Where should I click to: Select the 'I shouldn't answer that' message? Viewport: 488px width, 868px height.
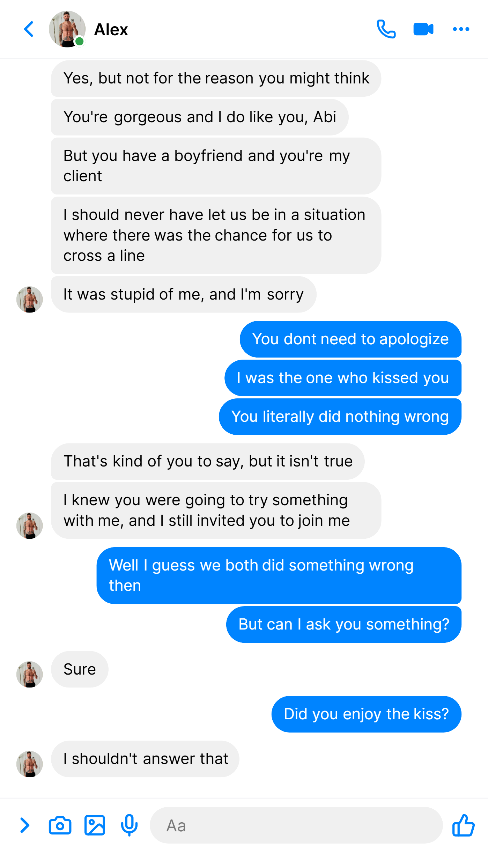point(145,759)
